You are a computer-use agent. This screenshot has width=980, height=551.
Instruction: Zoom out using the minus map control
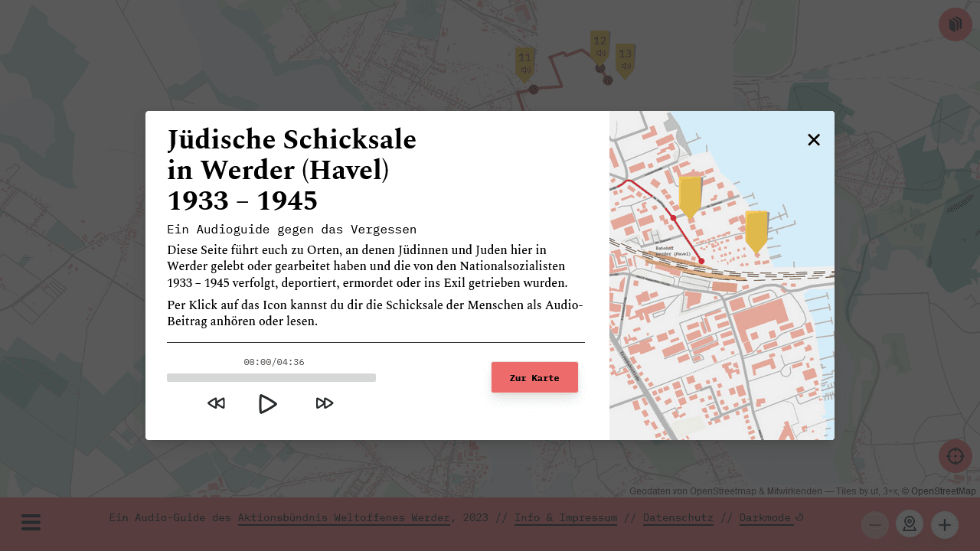(x=874, y=524)
